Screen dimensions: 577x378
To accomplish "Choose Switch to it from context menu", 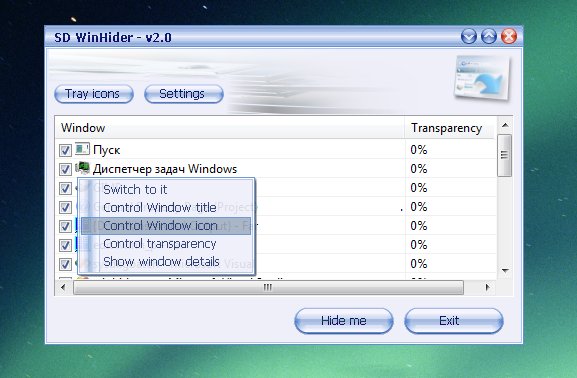I will click(166, 190).
